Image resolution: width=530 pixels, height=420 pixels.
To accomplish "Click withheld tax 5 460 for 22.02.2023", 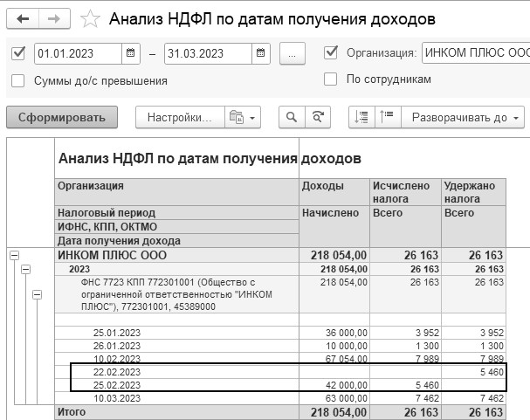I will click(x=492, y=372).
